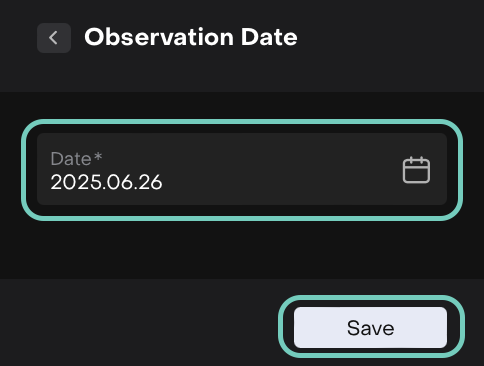The image size is (484, 366).
Task: Show the date picker via calendar icon
Action: pyautogui.click(x=416, y=170)
